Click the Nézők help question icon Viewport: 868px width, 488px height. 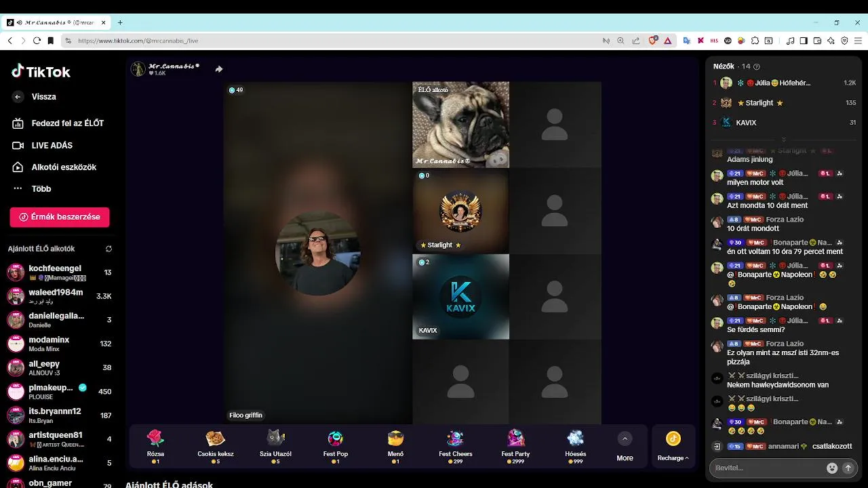pos(757,66)
